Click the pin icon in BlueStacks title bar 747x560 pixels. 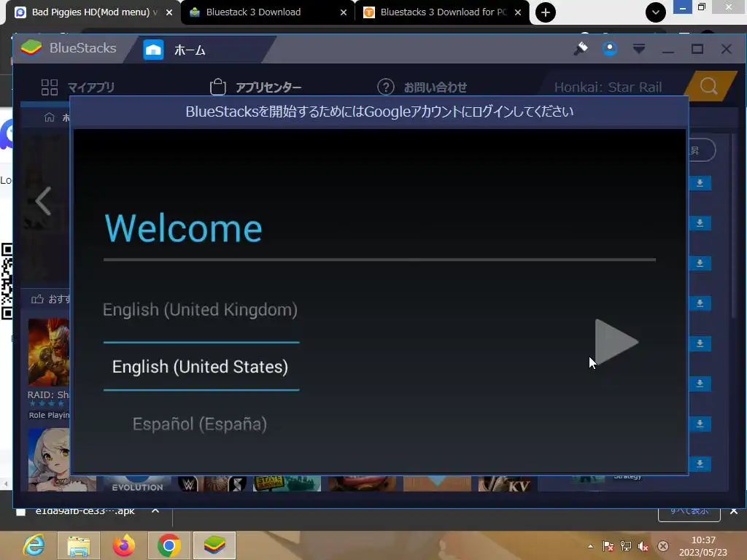[581, 49]
